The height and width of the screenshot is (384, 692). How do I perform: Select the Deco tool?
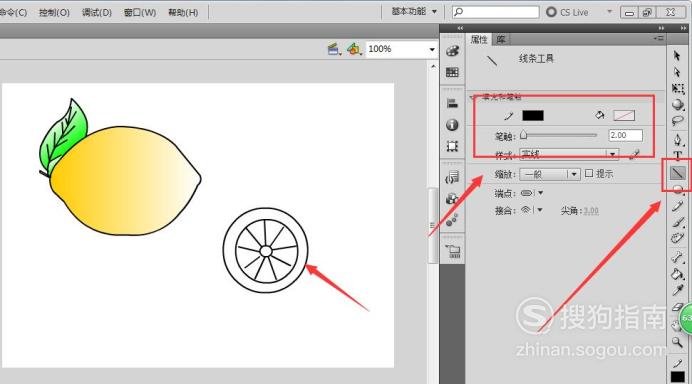[677, 238]
